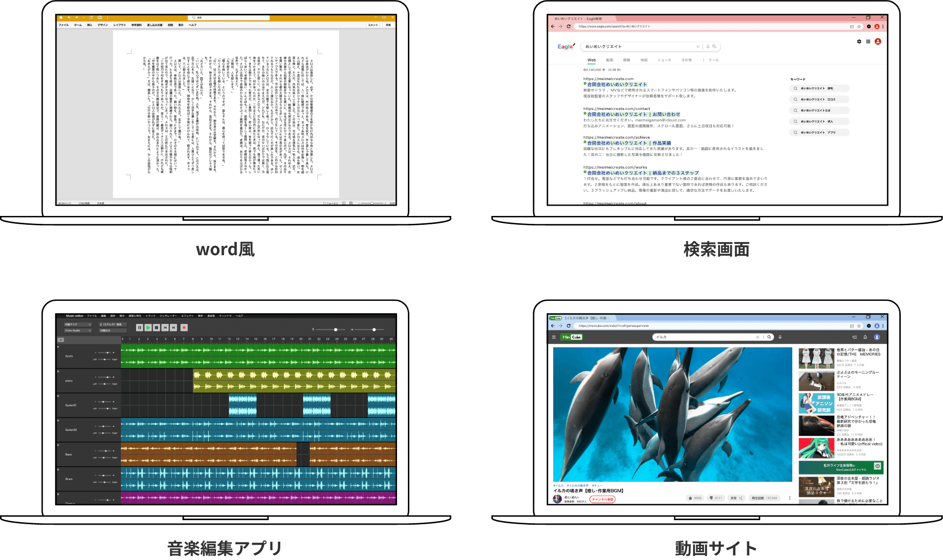Image resolution: width=943 pixels, height=560 pixels.
Task: Open the 90年代アニメメドレー video thumbnail
Action: 816,403
